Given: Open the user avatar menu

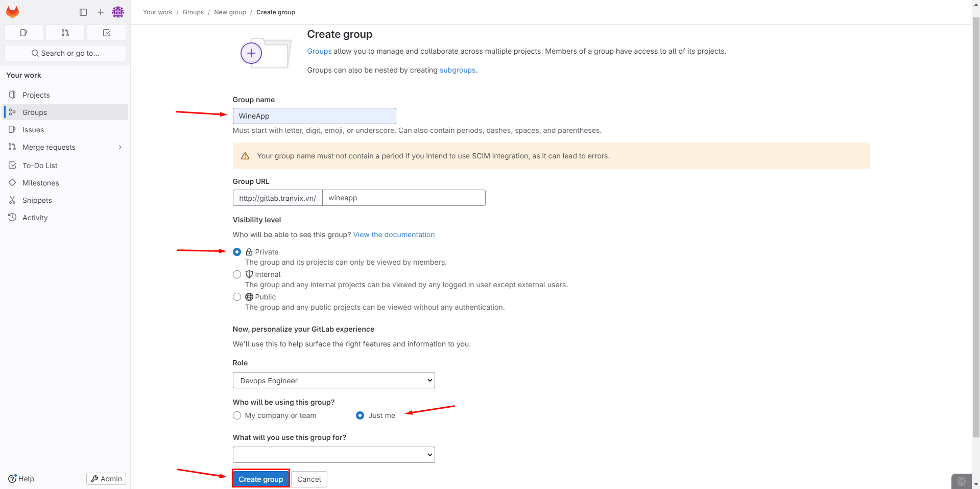Looking at the screenshot, I should click(x=118, y=12).
